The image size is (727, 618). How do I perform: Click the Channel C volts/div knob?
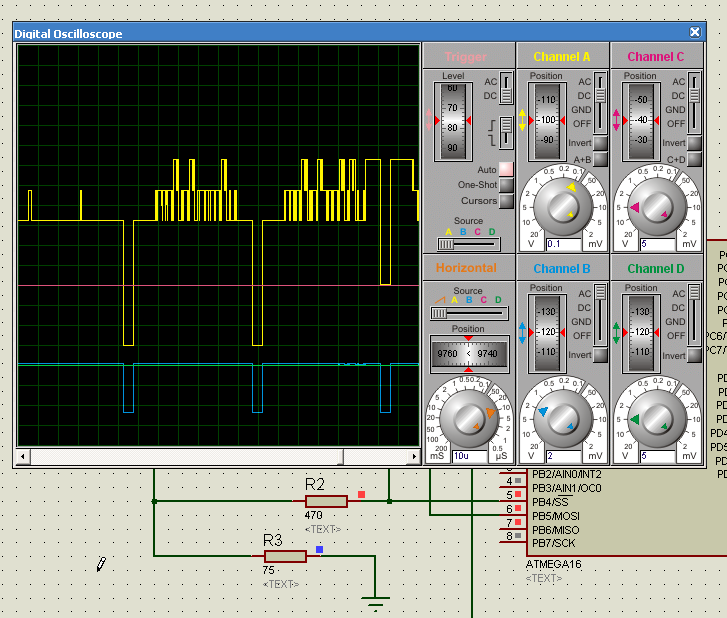pyautogui.click(x=657, y=206)
